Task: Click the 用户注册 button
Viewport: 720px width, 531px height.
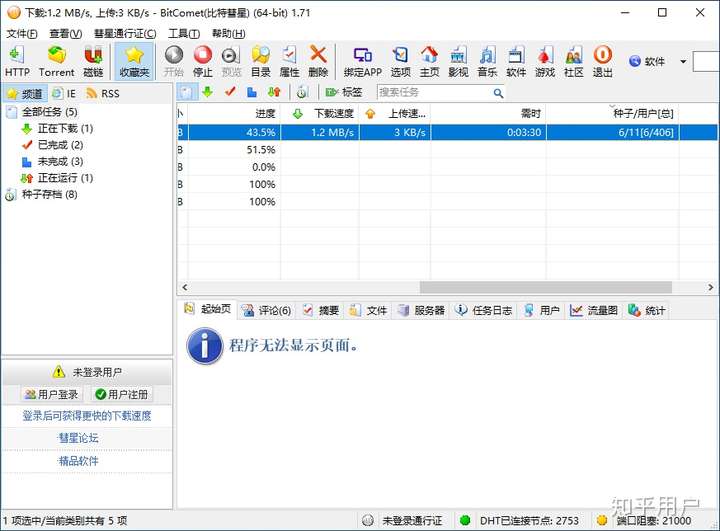Action: 122,394
